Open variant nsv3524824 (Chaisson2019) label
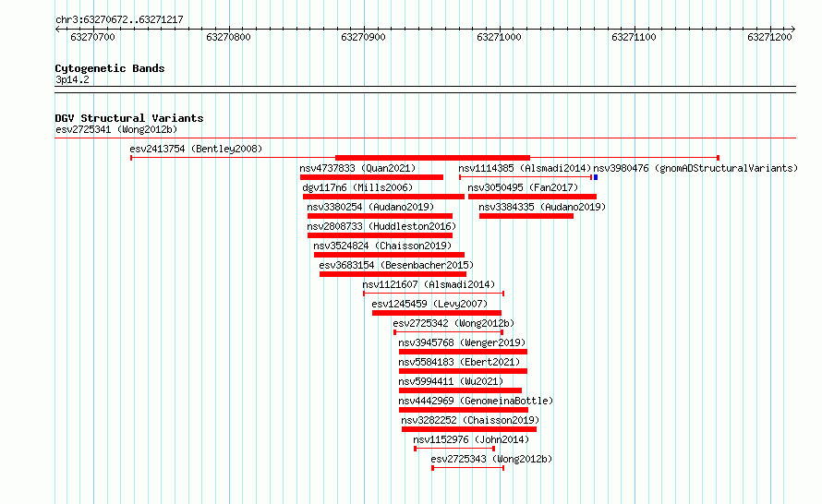Image resolution: width=822 pixels, height=504 pixels. 382,246
